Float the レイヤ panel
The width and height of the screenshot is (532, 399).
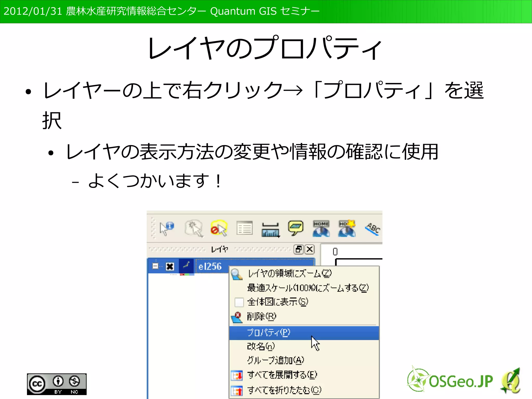[x=298, y=249]
